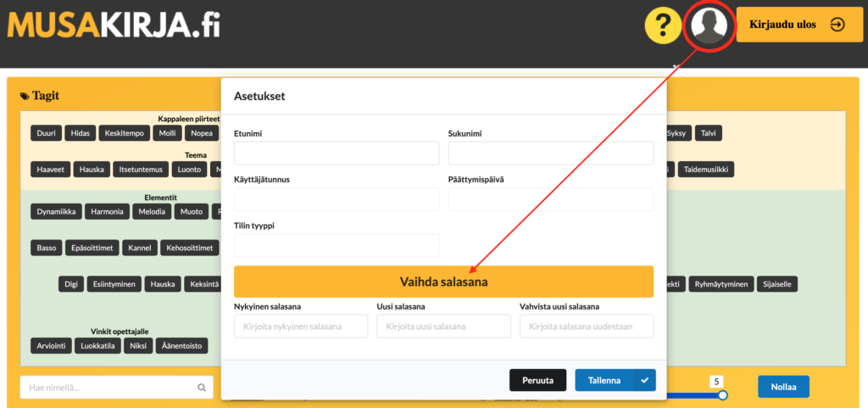Click the Vaihda salasana button
The width and height of the screenshot is (868, 408).
[x=443, y=282]
